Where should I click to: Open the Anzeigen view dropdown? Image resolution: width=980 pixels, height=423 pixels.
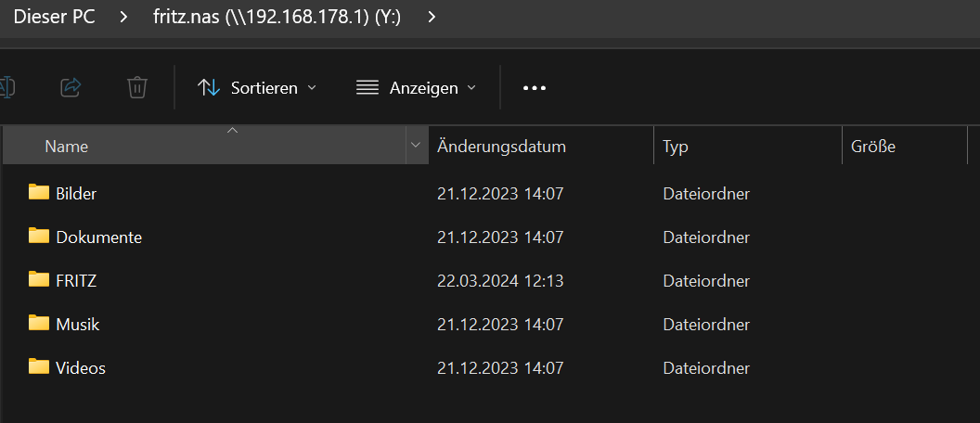pyautogui.click(x=416, y=88)
